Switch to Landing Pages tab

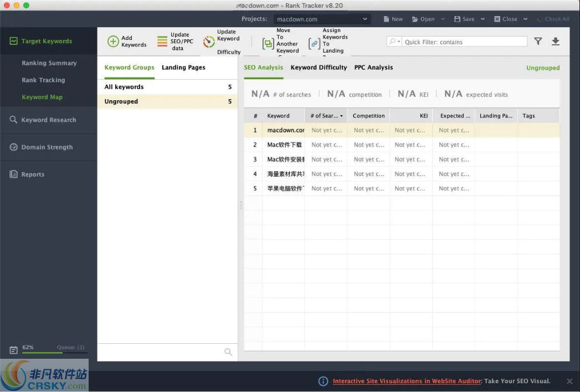coord(183,68)
